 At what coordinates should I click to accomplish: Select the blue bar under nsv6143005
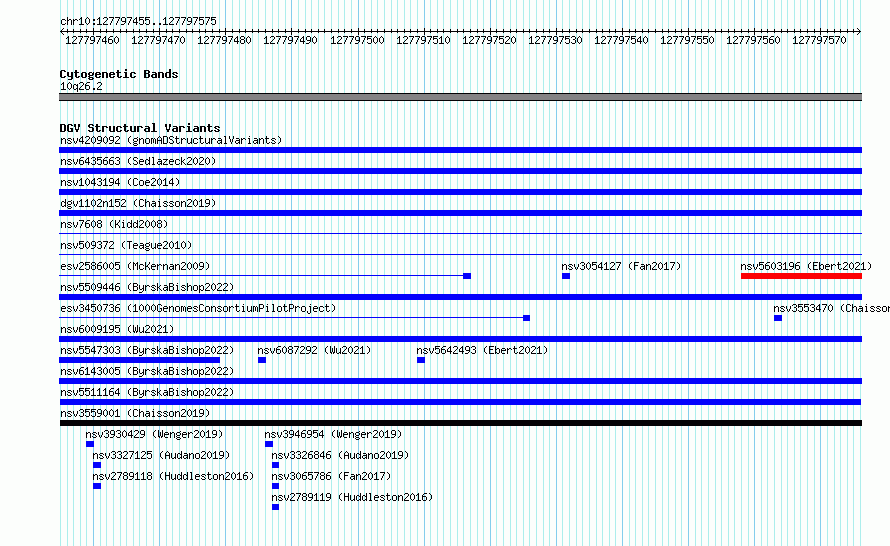point(460,381)
